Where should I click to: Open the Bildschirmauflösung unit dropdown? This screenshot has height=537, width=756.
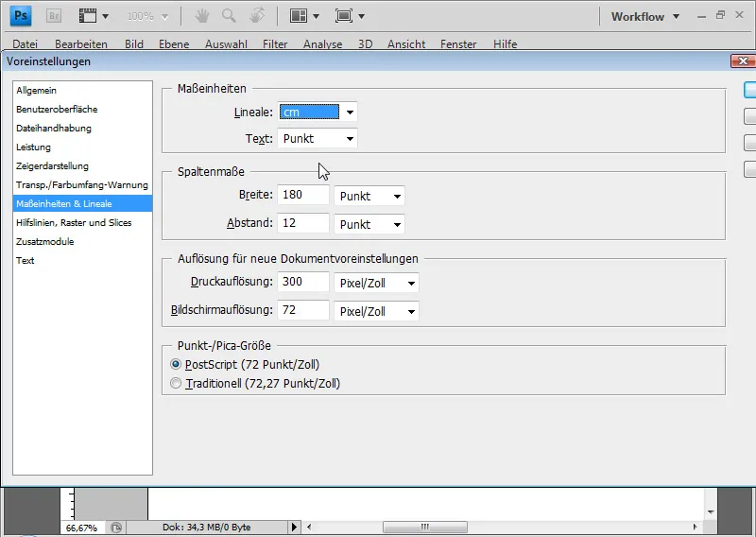[x=376, y=311]
